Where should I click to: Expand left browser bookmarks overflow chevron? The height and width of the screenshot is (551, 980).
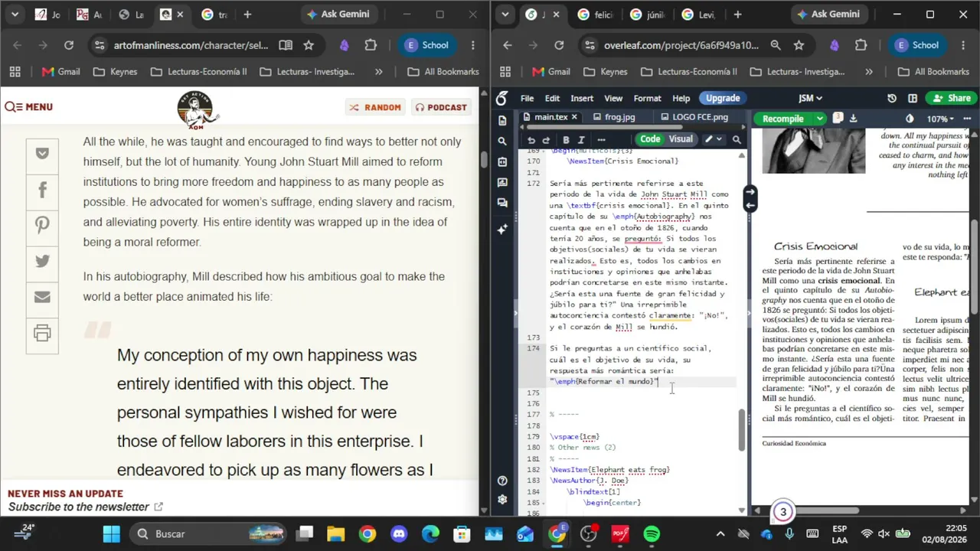click(x=378, y=71)
